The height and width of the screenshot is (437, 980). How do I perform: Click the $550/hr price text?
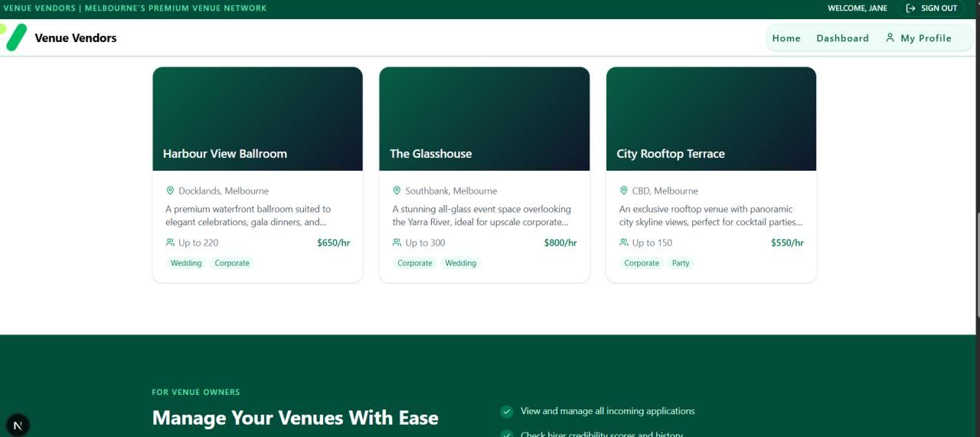(787, 243)
